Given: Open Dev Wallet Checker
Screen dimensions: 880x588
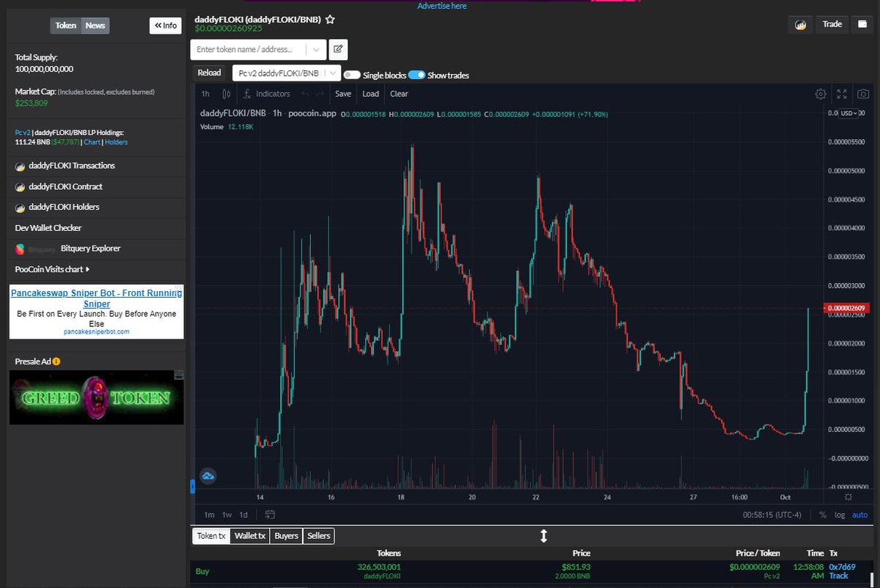Looking at the screenshot, I should (x=48, y=228).
